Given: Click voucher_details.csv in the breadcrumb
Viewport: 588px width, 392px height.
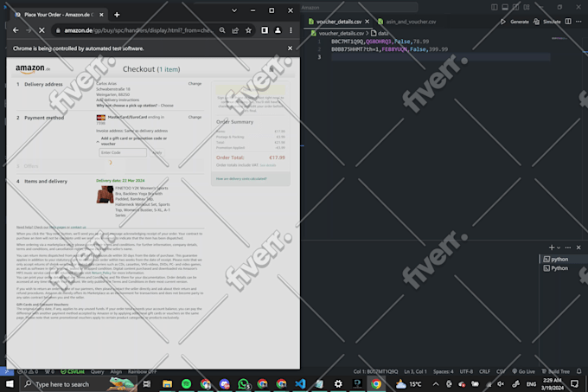Looking at the screenshot, I should (342, 34).
